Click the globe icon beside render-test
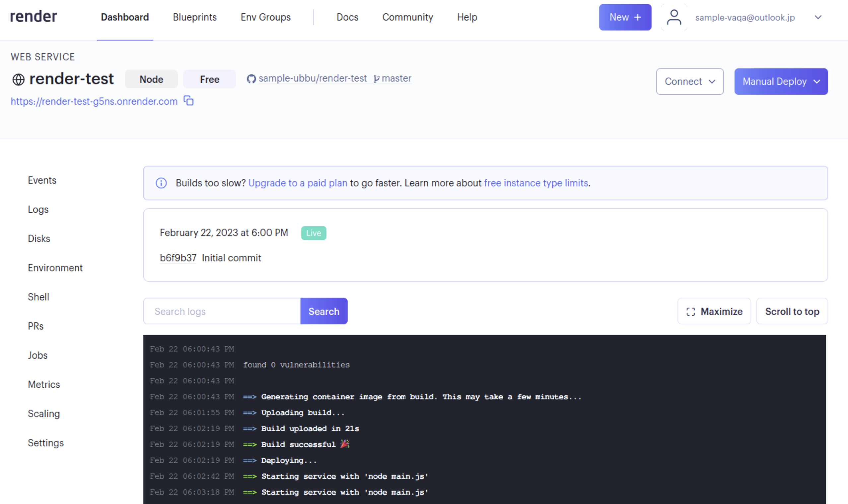This screenshot has height=504, width=848. click(18, 80)
